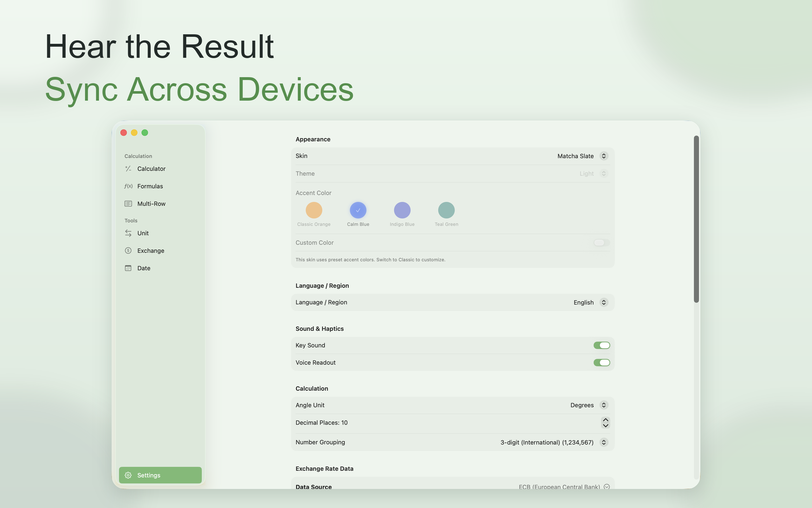The image size is (812, 508).
Task: Decrease Decimal Places with the down arrow
Action: tap(605, 426)
